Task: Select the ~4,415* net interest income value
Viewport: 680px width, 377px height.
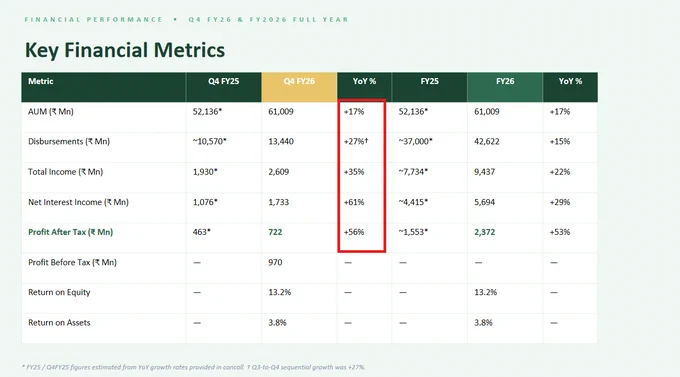Action: pyautogui.click(x=413, y=202)
